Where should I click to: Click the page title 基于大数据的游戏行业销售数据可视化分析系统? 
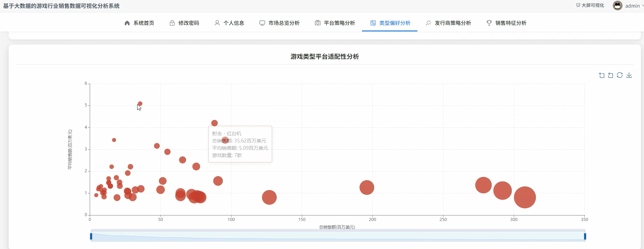click(x=61, y=6)
